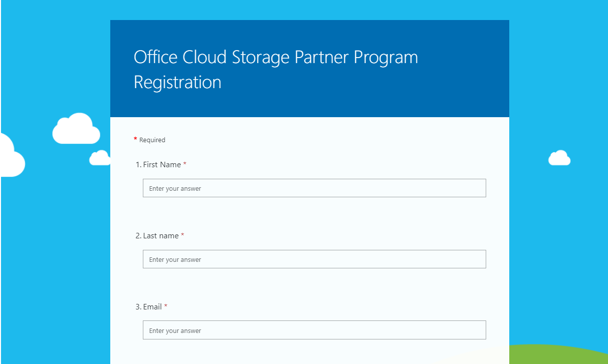Click the red asterisk beside Last name

pos(183,235)
